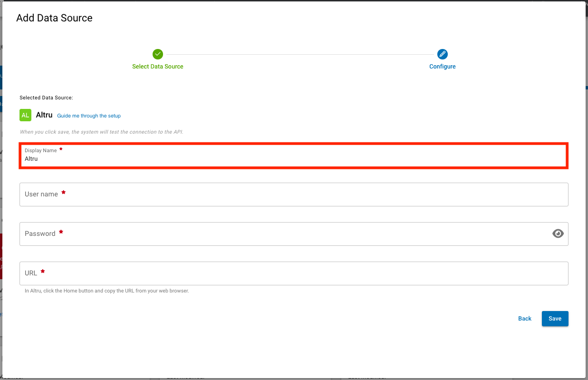Select the "Select Data Source" step label

[158, 66]
